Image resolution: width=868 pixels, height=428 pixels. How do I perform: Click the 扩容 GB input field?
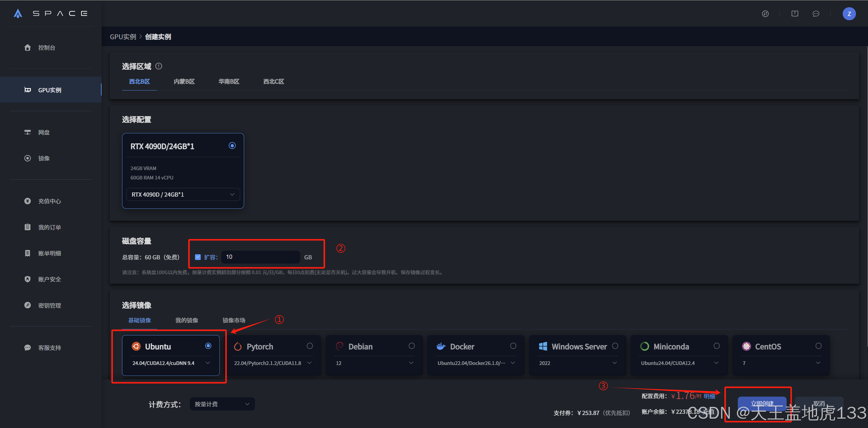[260, 257]
